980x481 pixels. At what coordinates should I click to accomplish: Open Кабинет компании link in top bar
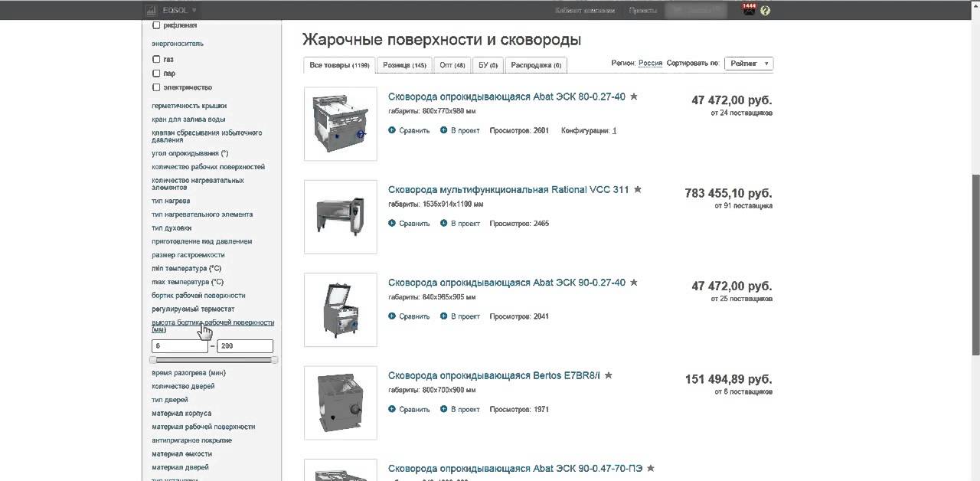[585, 11]
